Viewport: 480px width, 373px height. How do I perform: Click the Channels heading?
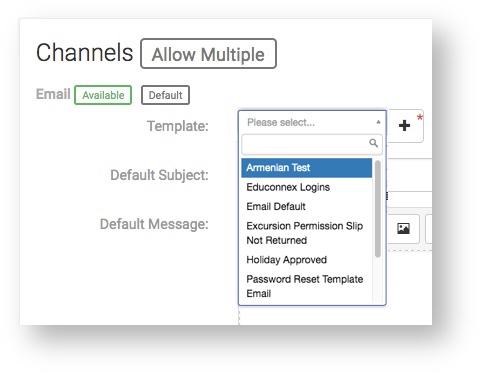[x=84, y=53]
